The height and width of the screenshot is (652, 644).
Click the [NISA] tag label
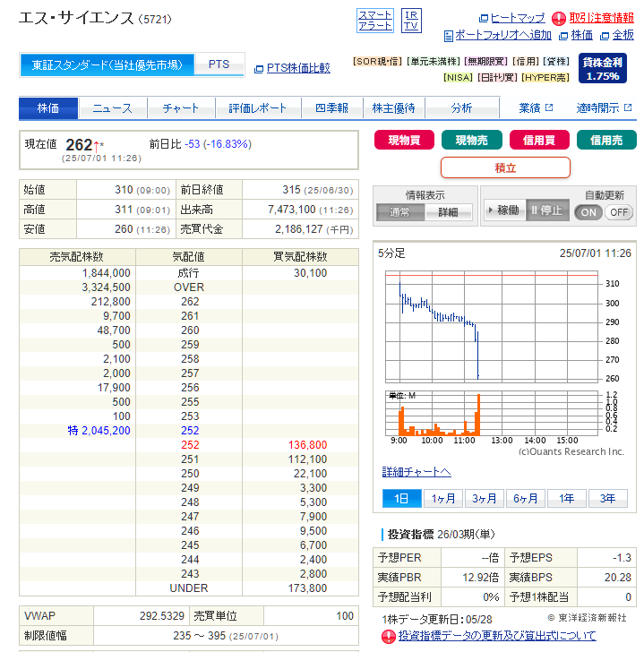(x=458, y=78)
